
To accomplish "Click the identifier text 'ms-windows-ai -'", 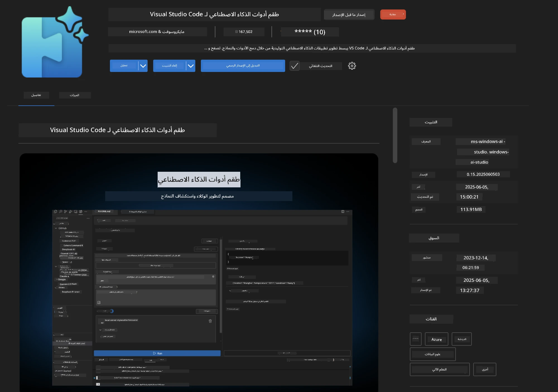I will (488, 142).
